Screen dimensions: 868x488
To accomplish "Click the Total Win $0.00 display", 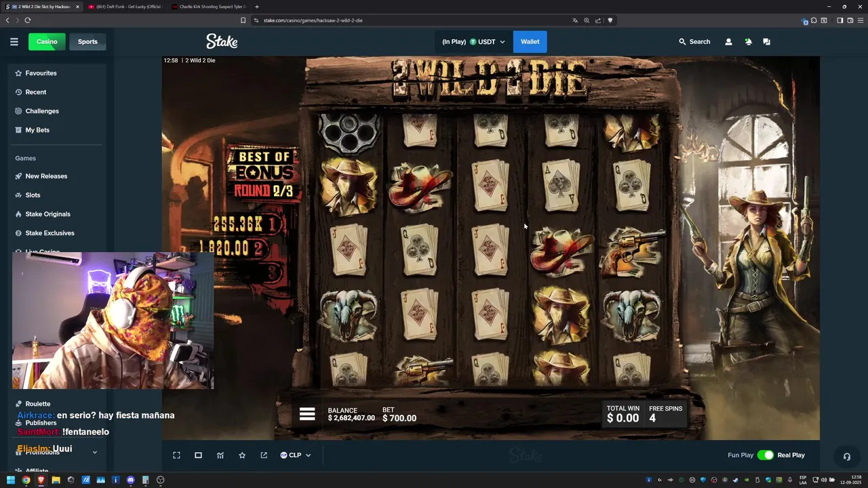I will click(623, 414).
